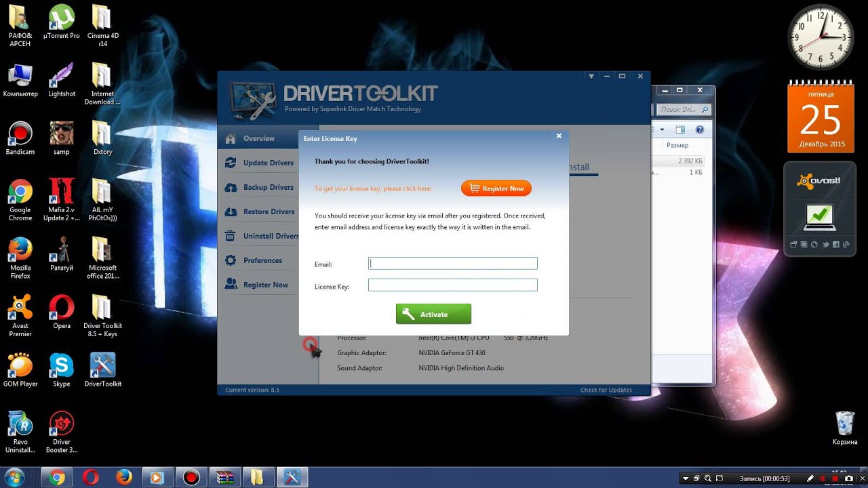Select the Mozilla Firefox desktop icon
The width and height of the screenshot is (868, 488).
tap(20, 258)
